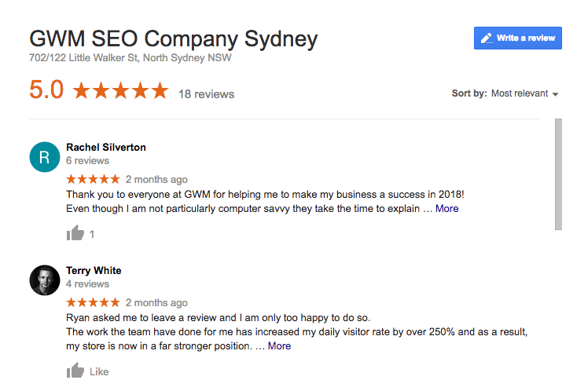Click Rachel Silverton's 6 reviews text
Screen dimensions: 588x391
click(x=87, y=161)
